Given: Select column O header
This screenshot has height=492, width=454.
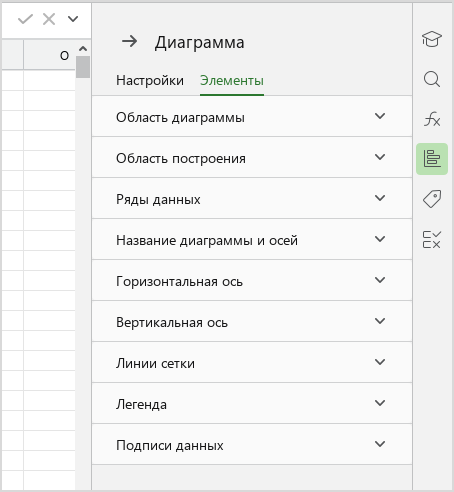Looking at the screenshot, I should [49, 55].
